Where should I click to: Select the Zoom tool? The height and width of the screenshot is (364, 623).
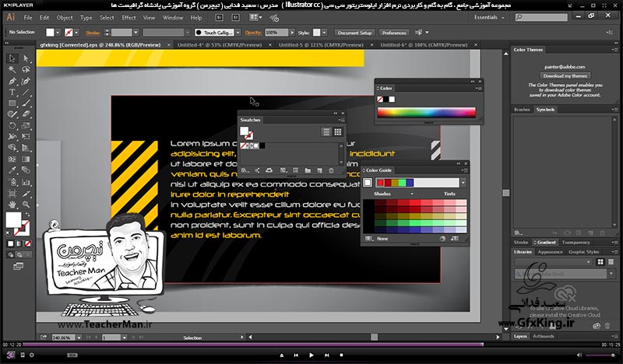coord(26,205)
